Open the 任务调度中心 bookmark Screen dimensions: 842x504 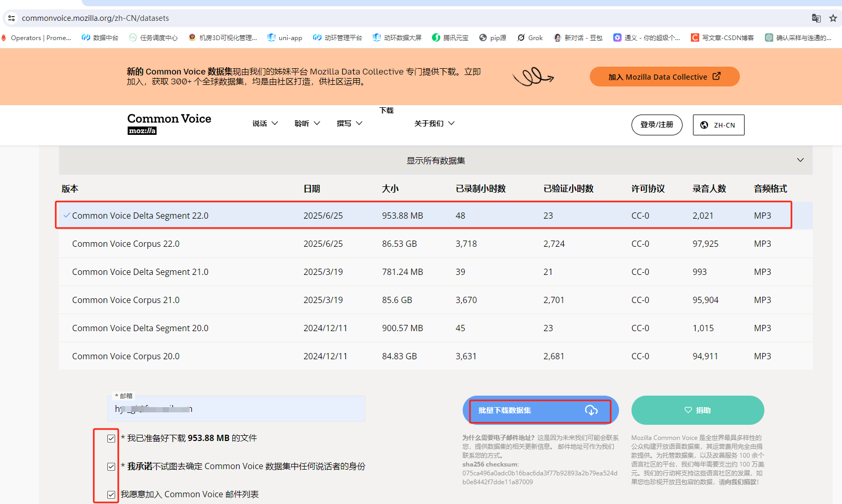point(154,37)
